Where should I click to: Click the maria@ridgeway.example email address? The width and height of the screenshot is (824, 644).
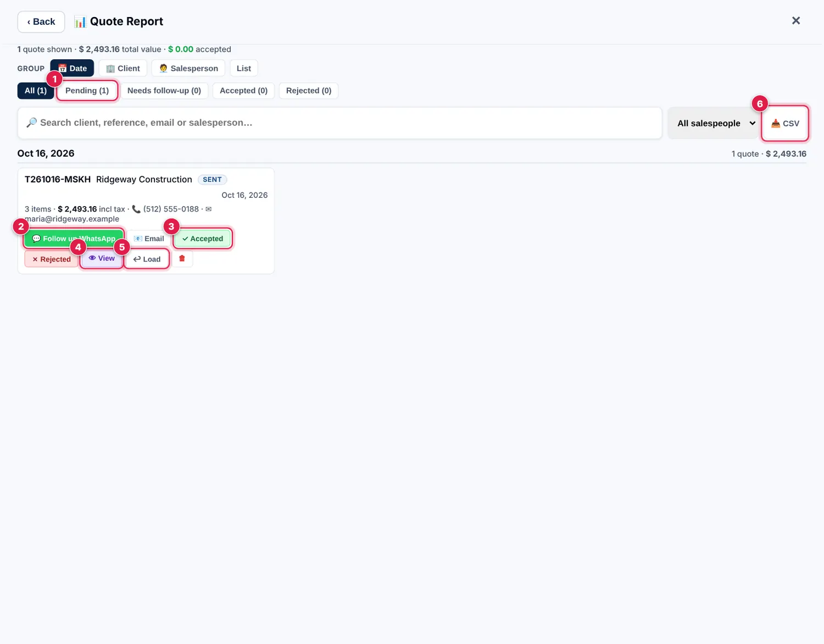click(x=72, y=219)
